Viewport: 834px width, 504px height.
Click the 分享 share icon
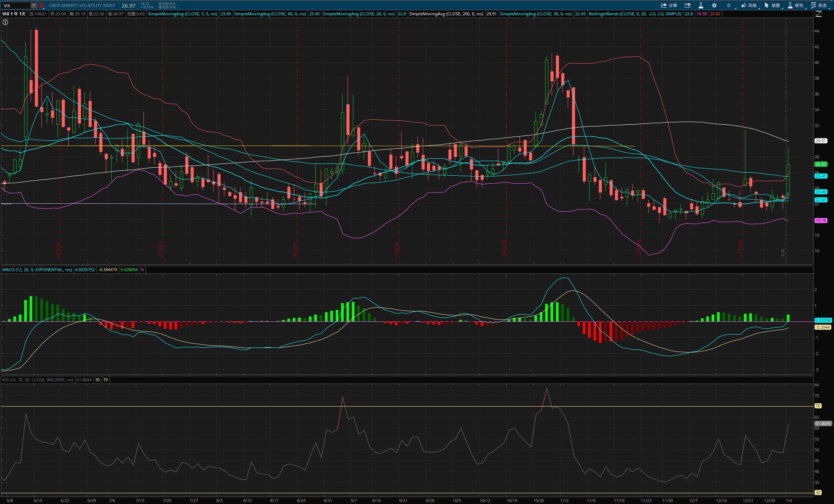pos(668,5)
